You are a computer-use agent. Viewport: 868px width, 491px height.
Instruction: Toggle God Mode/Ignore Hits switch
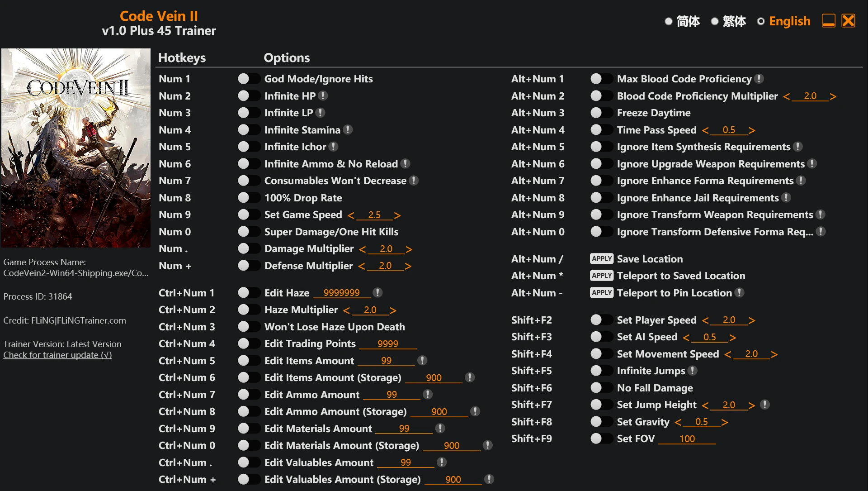coord(248,79)
